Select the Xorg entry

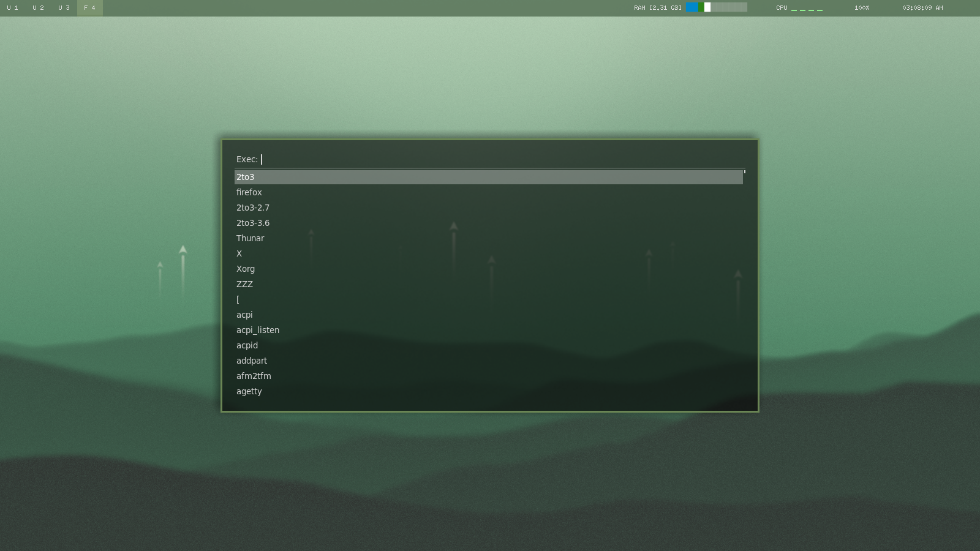tap(489, 269)
